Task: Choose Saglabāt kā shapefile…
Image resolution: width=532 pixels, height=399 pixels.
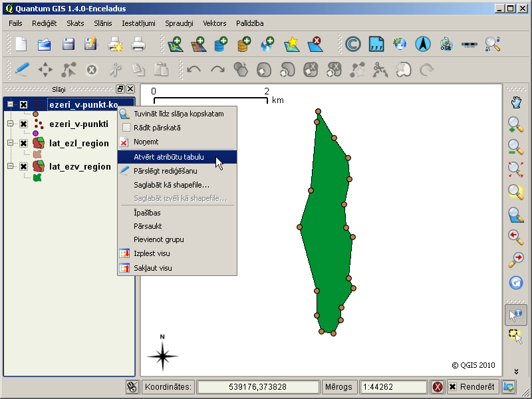Action: (177, 185)
